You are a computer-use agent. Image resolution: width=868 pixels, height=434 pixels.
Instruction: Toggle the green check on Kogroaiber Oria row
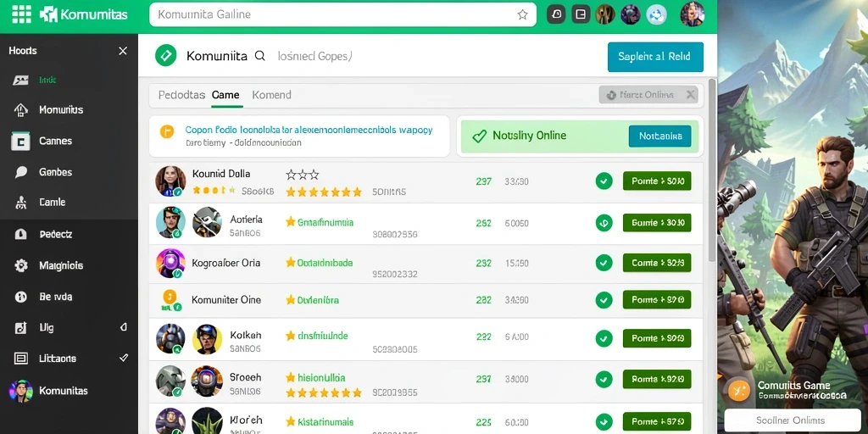click(604, 263)
